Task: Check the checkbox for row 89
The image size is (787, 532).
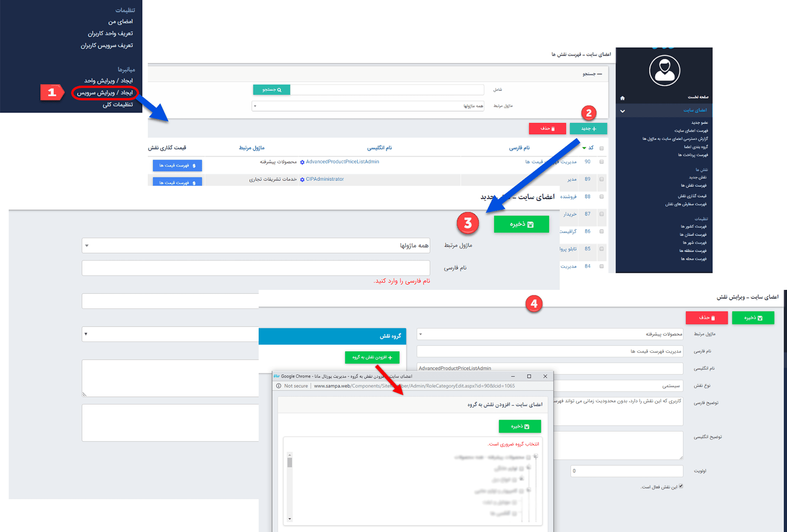Action: 602,179
